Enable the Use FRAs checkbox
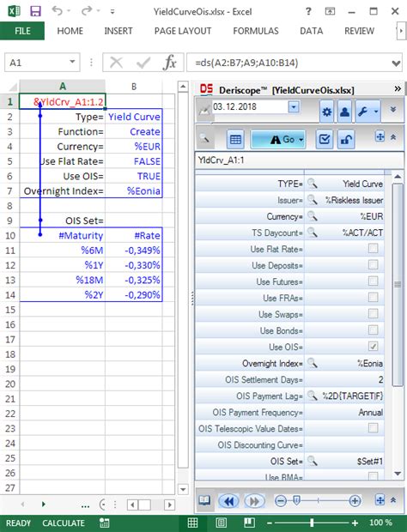This screenshot has height=532, width=407. pyautogui.click(x=373, y=297)
